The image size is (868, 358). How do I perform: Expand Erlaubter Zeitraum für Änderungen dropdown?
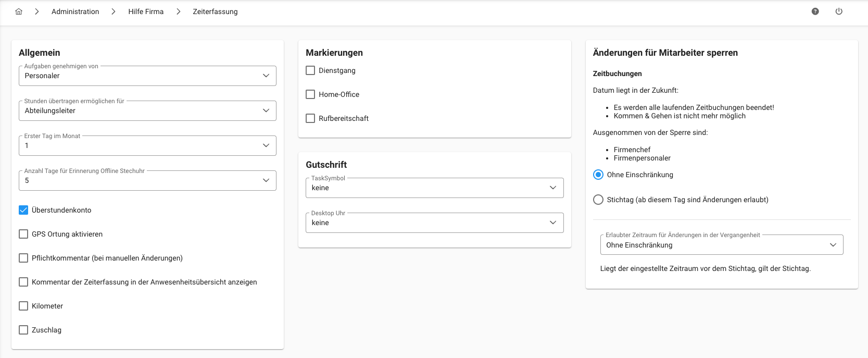(721, 245)
